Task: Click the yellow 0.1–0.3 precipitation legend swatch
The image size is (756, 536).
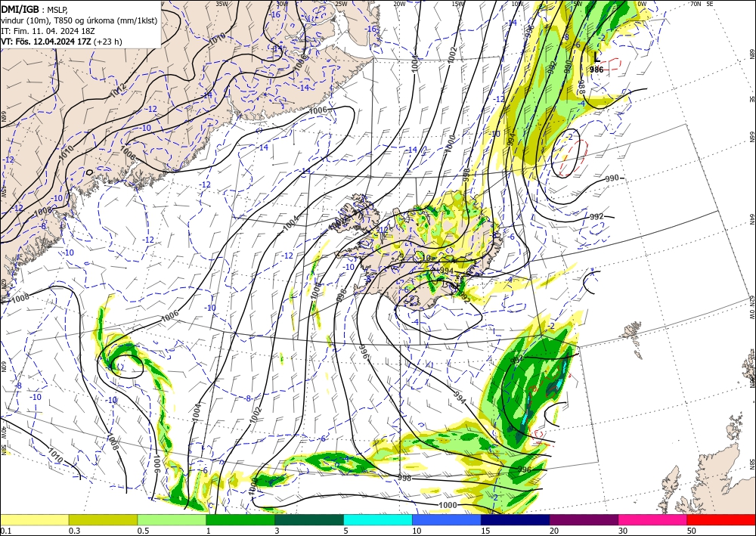Action: (34, 520)
